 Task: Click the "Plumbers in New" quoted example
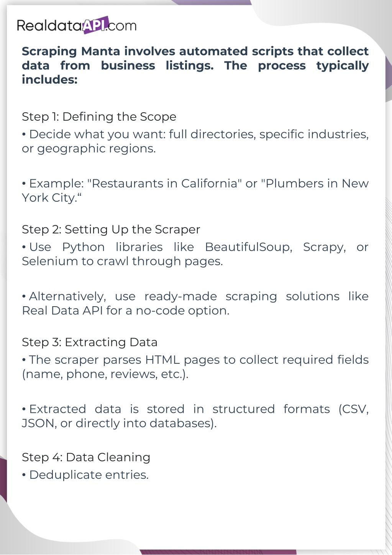[x=315, y=184]
